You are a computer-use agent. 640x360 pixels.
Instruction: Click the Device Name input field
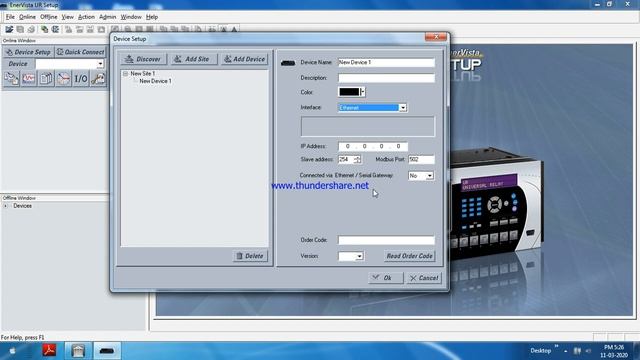(x=386, y=62)
